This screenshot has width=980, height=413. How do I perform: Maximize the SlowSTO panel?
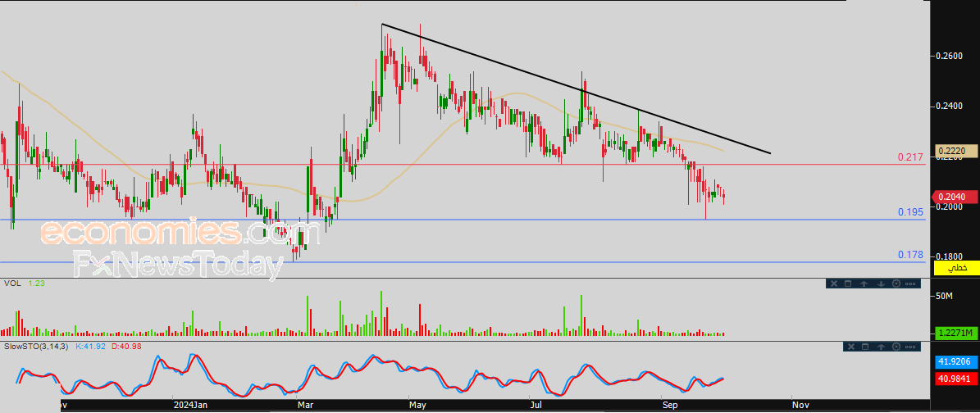[865, 347]
